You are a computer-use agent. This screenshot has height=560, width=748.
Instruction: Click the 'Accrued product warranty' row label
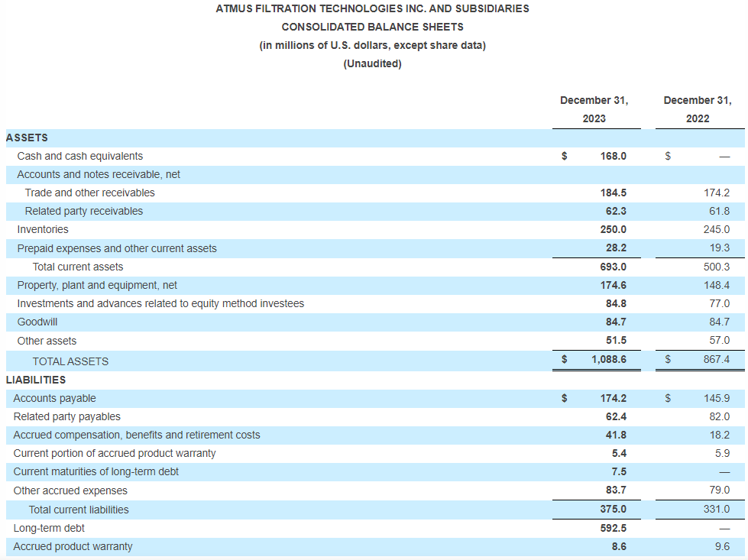tap(73, 547)
